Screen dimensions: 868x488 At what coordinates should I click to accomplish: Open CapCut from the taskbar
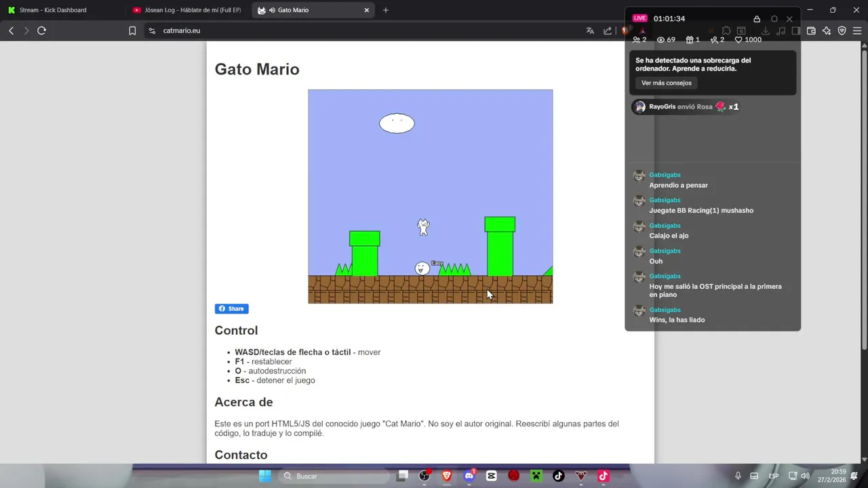[492, 476]
